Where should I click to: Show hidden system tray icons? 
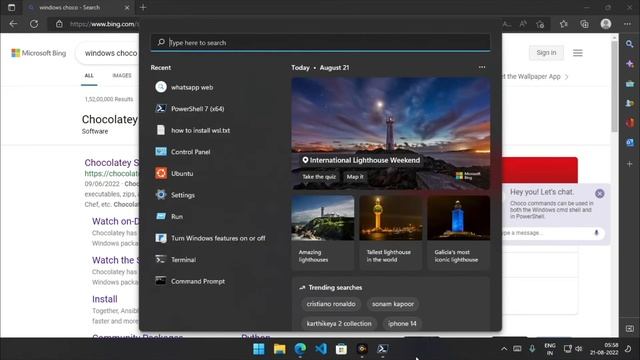504,349
